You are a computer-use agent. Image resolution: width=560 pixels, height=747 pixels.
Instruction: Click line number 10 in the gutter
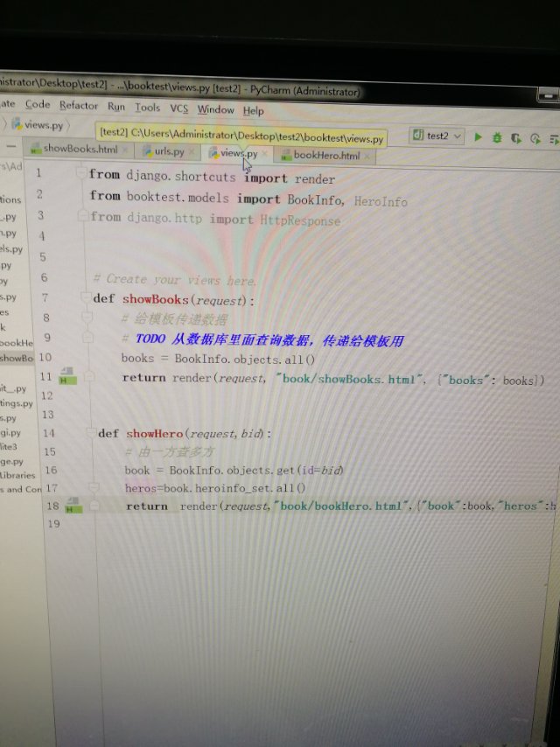[x=45, y=357]
